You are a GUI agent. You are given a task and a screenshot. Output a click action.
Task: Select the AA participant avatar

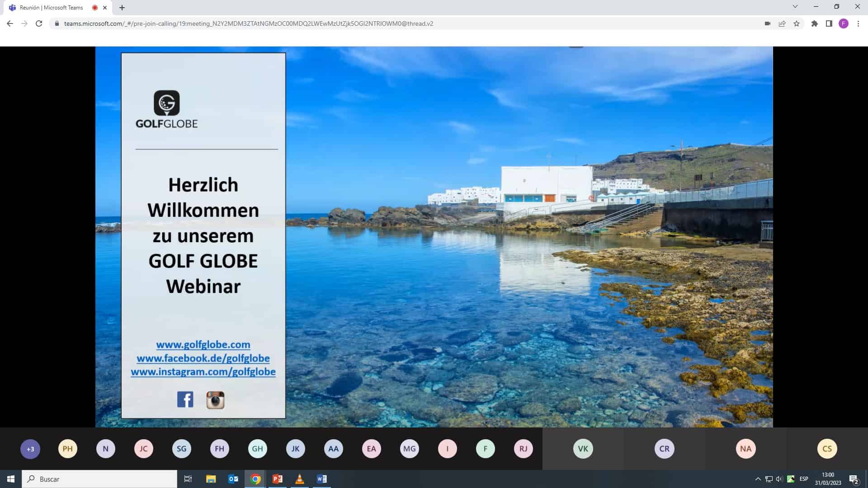(333, 449)
